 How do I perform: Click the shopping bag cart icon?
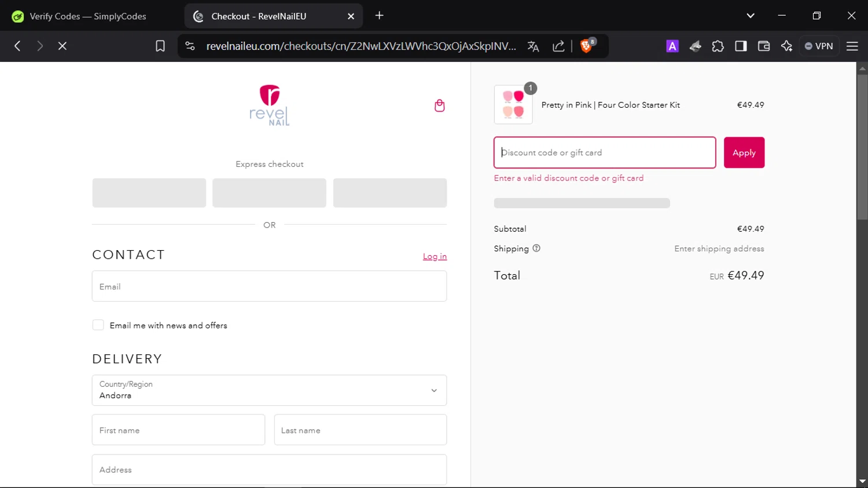tap(440, 105)
